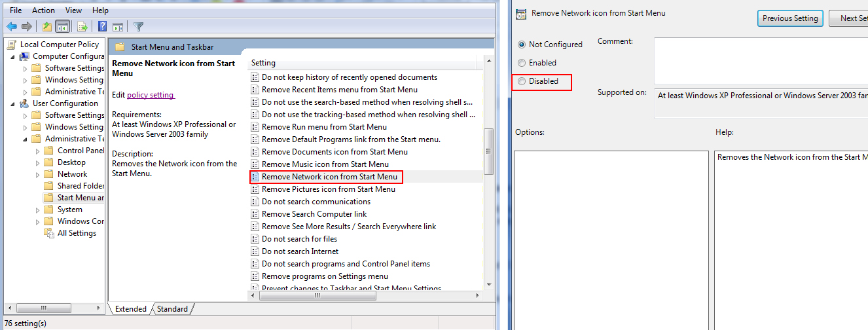
Task: Click the Computer Configuration monitor icon in the tree
Action: click(24, 56)
